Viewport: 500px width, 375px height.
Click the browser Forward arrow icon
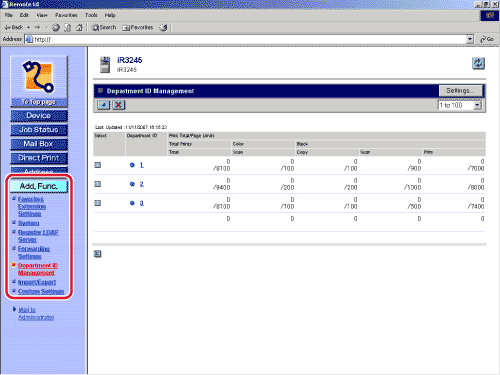pyautogui.click(x=37, y=27)
